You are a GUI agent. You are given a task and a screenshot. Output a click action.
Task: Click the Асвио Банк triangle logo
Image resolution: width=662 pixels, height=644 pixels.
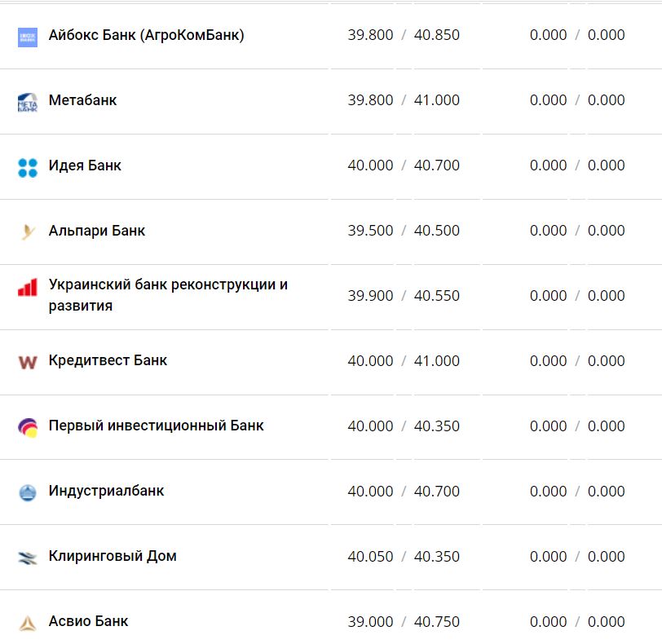click(x=28, y=623)
